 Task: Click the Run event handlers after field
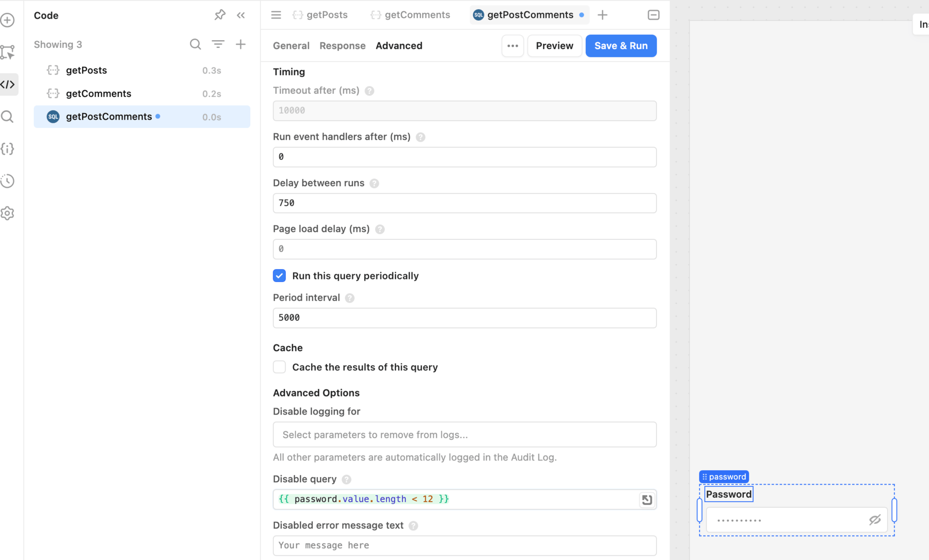click(464, 157)
